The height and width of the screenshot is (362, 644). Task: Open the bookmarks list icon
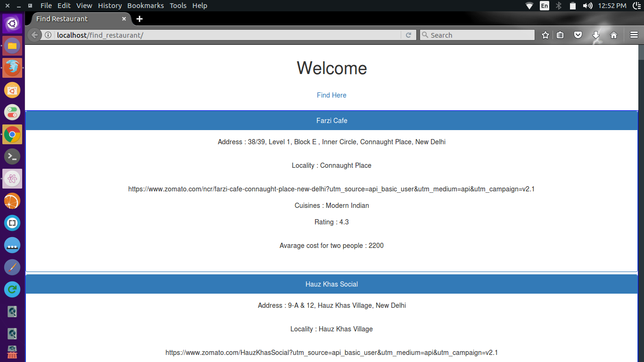pos(560,35)
